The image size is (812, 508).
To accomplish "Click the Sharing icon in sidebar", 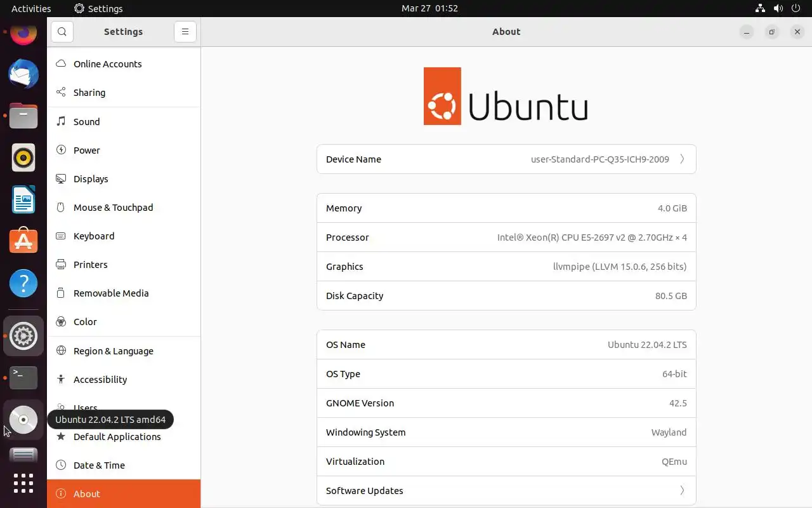I will [x=61, y=92].
